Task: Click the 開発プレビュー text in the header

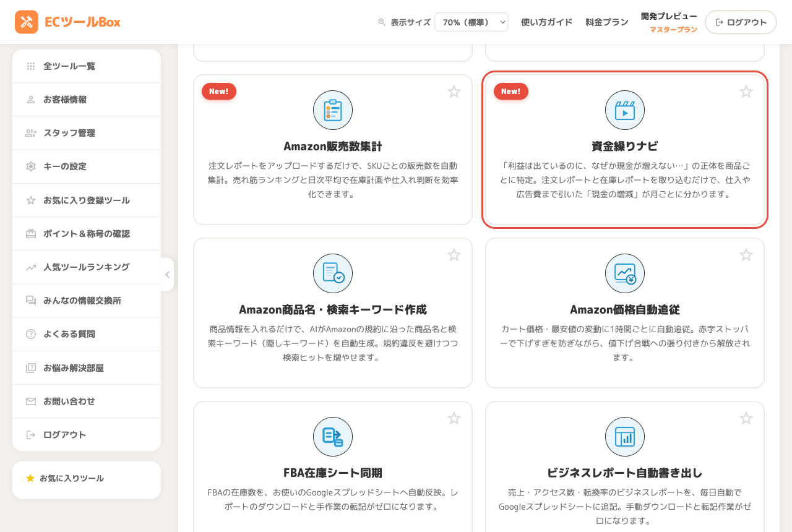Action: point(669,16)
